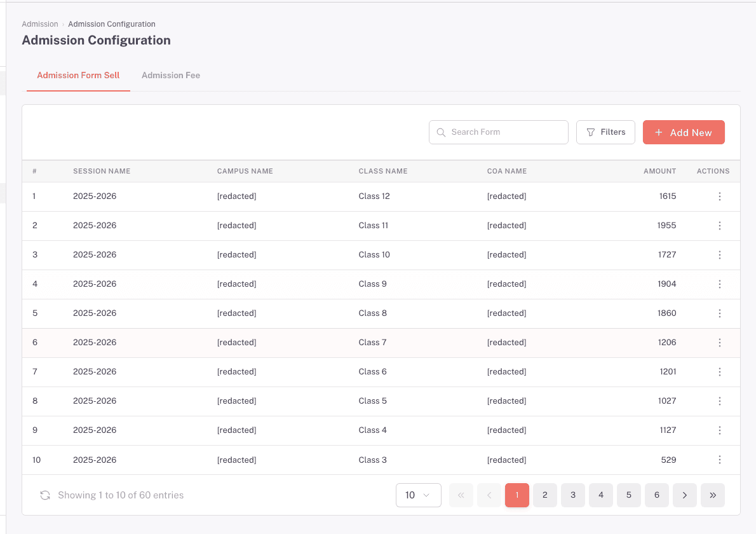Click the refresh icon beside entries count
Screen dimensions: 756x534
[x=45, y=495]
